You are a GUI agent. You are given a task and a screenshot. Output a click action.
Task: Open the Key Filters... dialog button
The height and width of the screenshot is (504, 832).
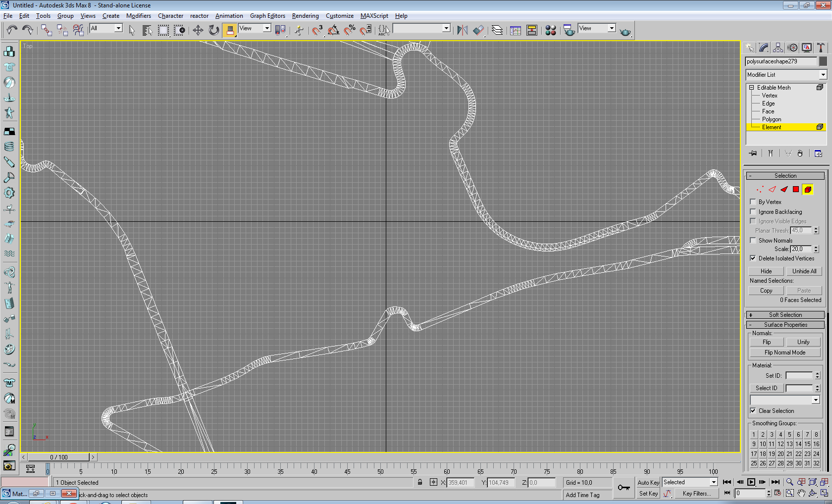(696, 494)
